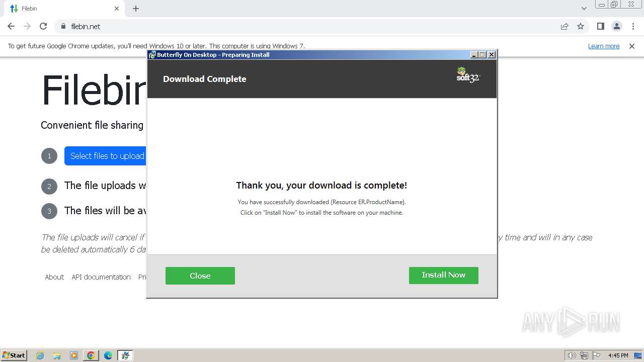Image resolution: width=644 pixels, height=362 pixels.
Task: Maximize the Butterfly On Desktop installer window
Action: tap(482, 55)
